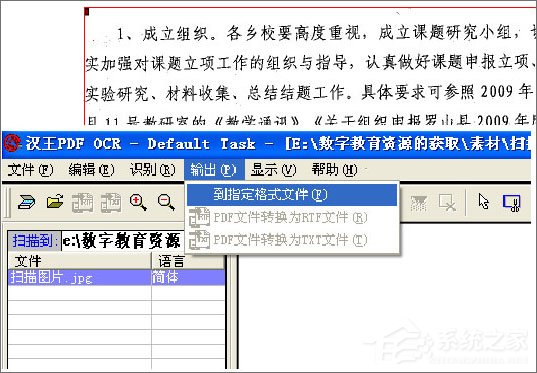Click the zoom out magnifier icon

[166, 202]
